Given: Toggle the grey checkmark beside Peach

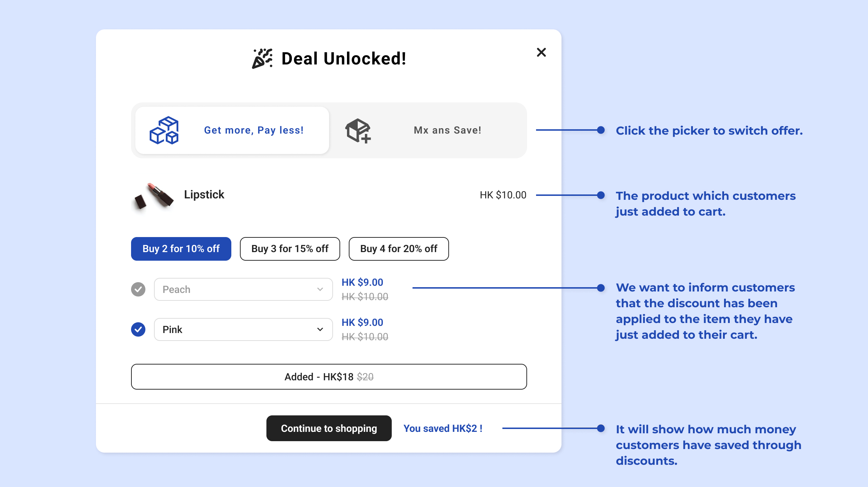Looking at the screenshot, I should [138, 289].
